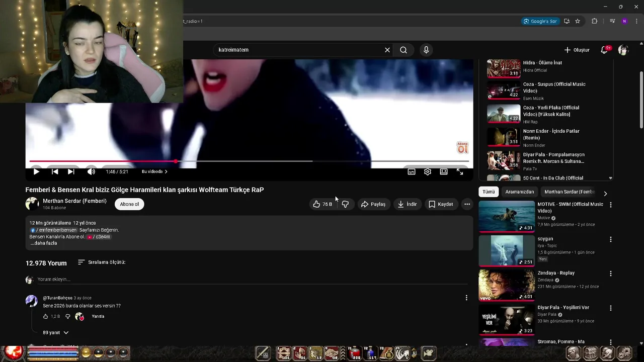This screenshot has width=644, height=362.
Task: Seek on the red video progress bar
Action: click(249, 161)
